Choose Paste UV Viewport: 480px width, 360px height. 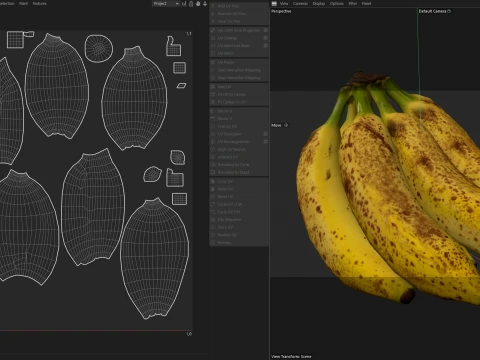click(239, 189)
